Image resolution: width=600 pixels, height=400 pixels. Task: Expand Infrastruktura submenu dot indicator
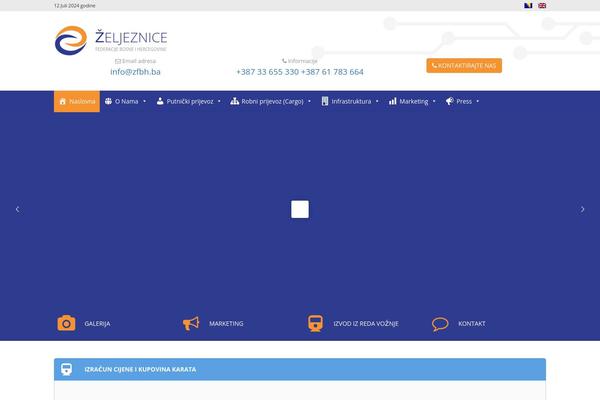377,101
